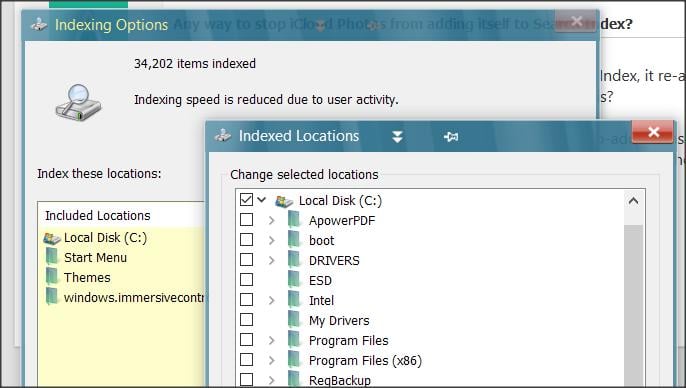Select the Intel tree label

click(x=322, y=301)
